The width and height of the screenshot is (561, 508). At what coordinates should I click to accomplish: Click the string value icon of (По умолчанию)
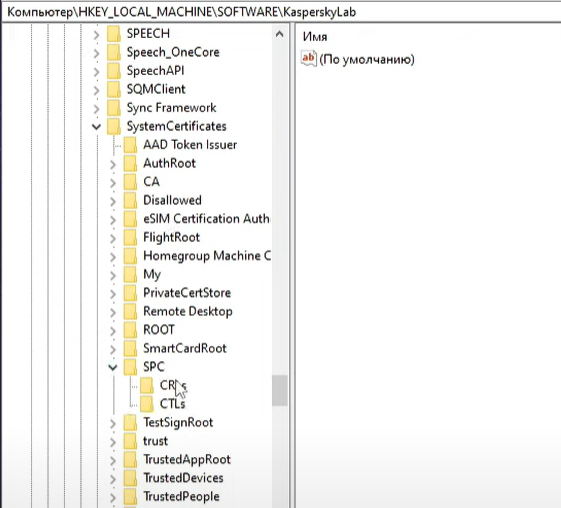pyautogui.click(x=309, y=59)
